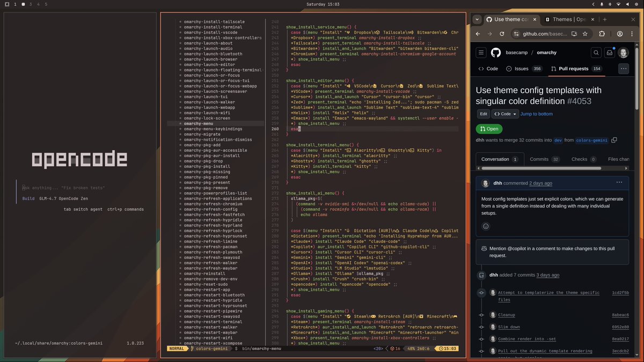The width and height of the screenshot is (644, 362).
Task: Switch to workspace 4
Action: click(x=38, y=4)
